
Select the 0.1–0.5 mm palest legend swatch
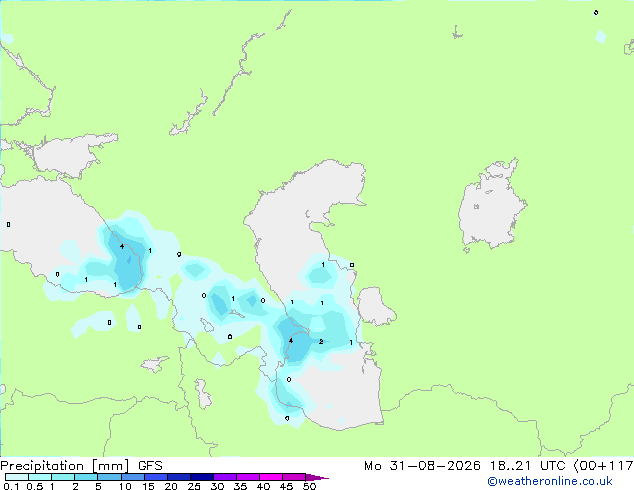[17, 477]
